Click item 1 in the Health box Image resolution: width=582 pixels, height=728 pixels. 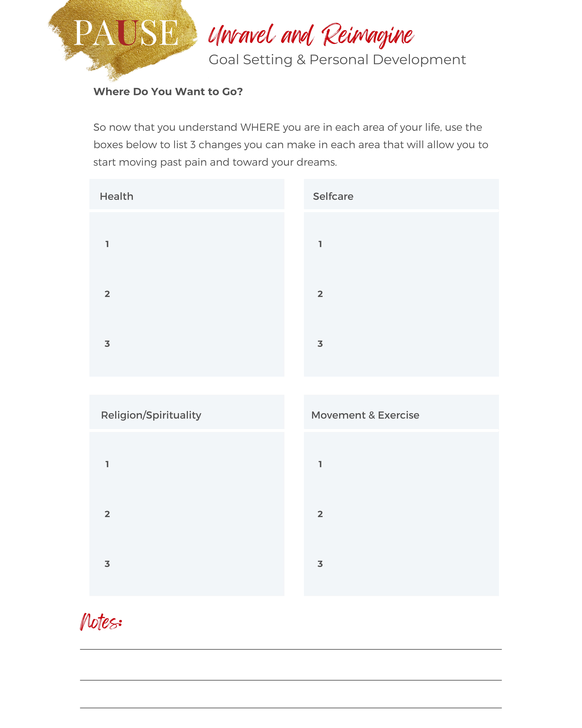point(107,244)
